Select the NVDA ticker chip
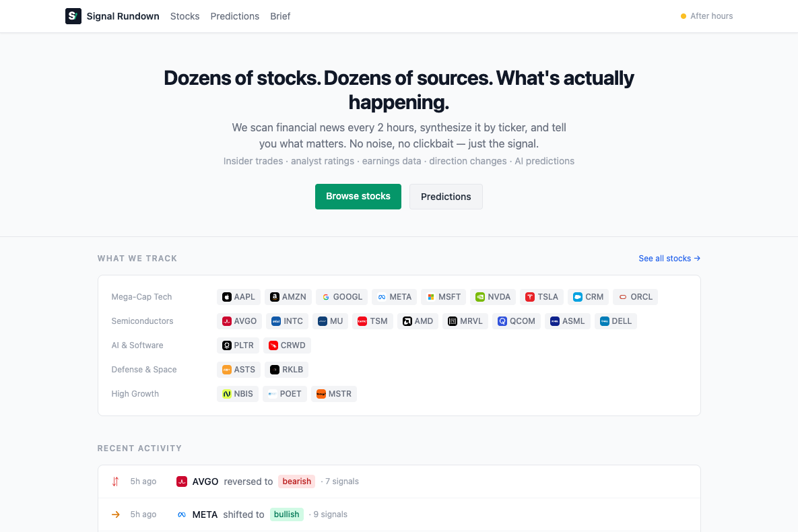 (x=493, y=297)
